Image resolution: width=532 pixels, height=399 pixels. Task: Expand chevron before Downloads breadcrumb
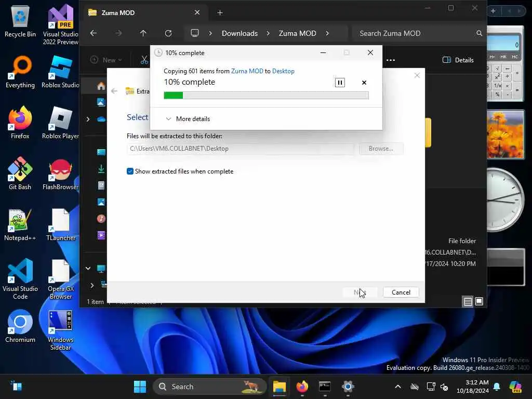[x=210, y=33]
